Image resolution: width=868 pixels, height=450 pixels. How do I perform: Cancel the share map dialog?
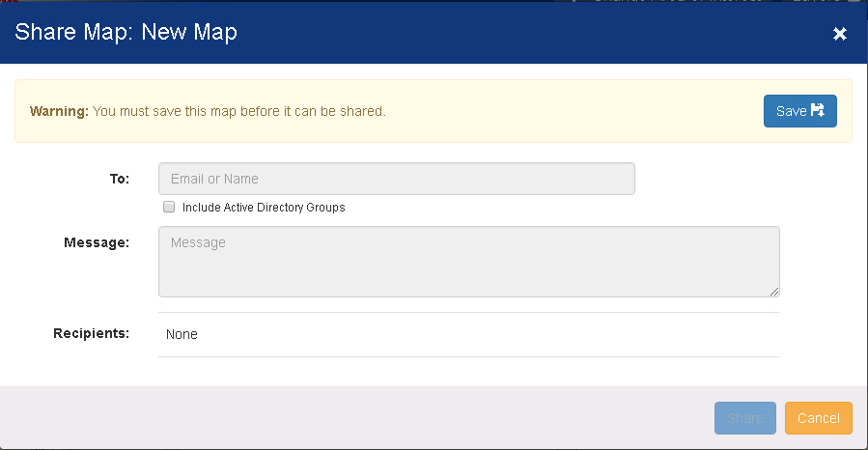click(x=818, y=418)
